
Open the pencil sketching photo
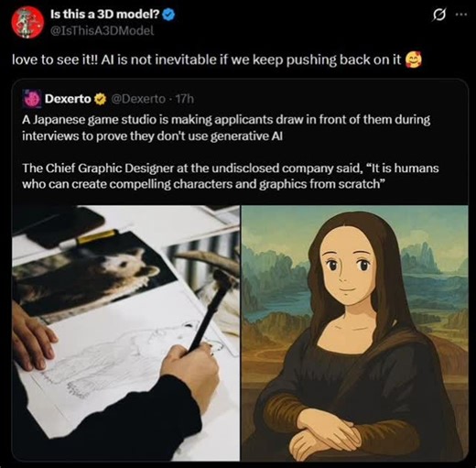point(125,332)
